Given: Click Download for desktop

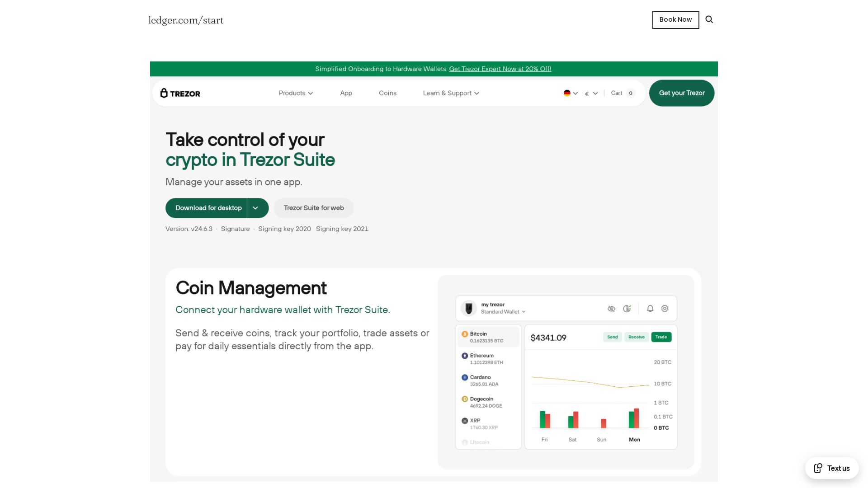Looking at the screenshot, I should [207, 208].
